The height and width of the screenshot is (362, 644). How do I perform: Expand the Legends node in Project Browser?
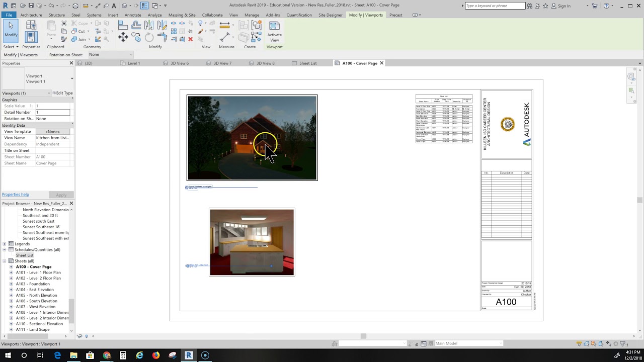(5, 244)
